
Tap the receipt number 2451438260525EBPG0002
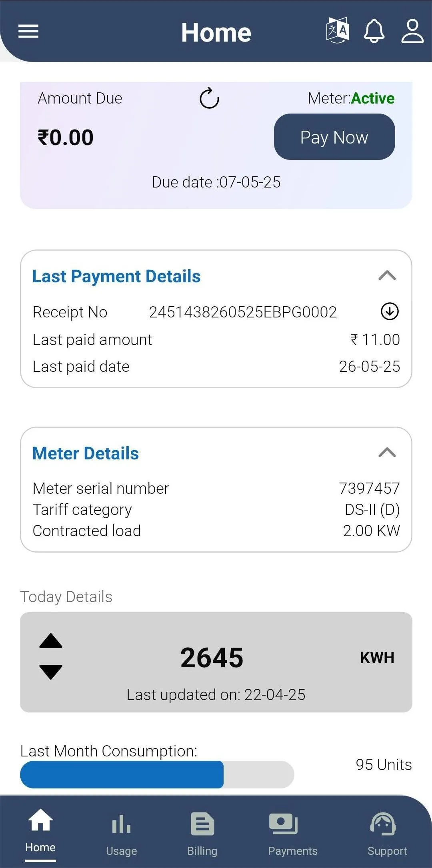[x=243, y=312]
